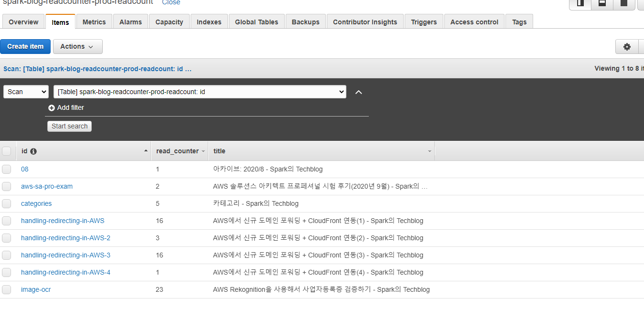Open the table and index selection dropdown
The height and width of the screenshot is (309, 644).
click(x=200, y=92)
